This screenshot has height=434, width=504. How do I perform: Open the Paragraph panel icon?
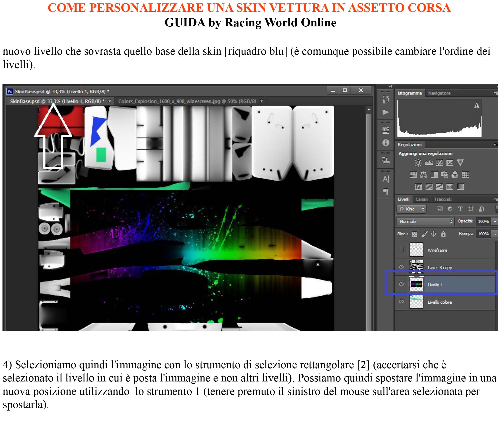pos(386,192)
